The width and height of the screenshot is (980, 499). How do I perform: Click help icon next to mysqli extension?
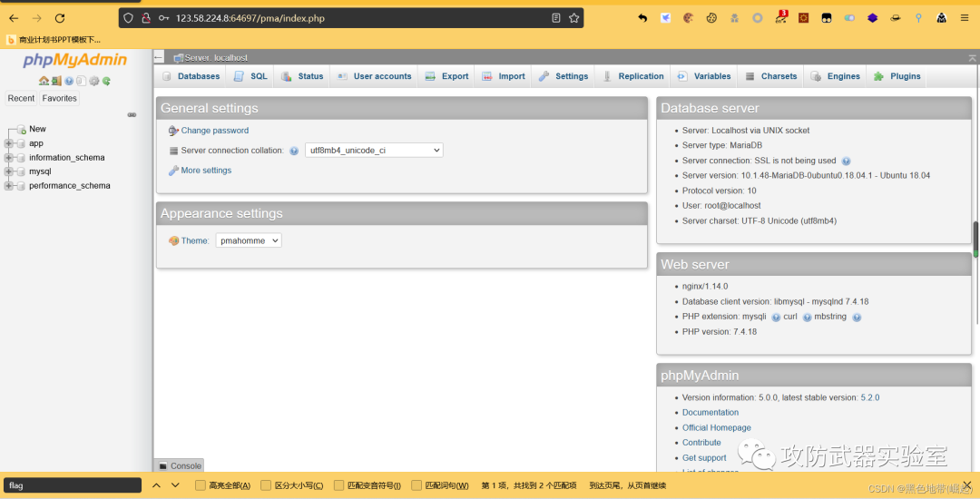pos(776,318)
